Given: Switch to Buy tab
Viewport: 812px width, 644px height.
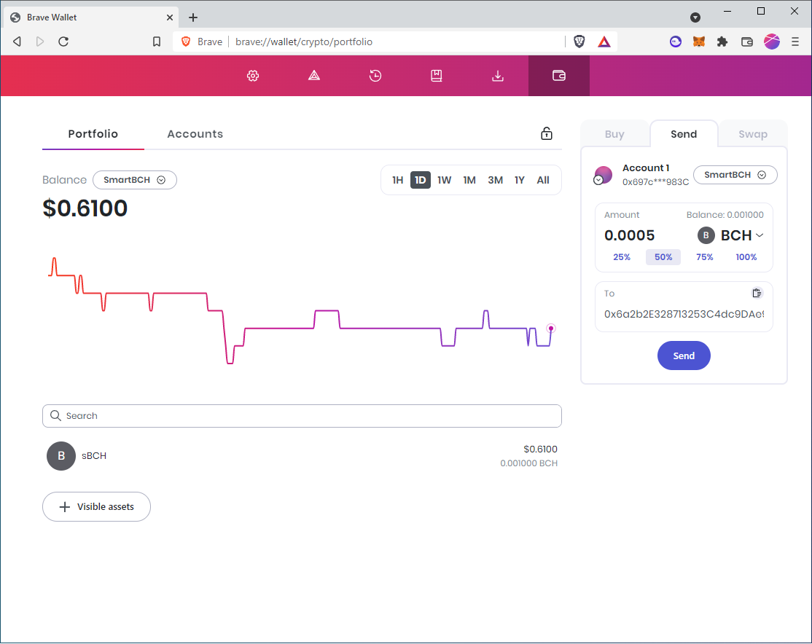Looking at the screenshot, I should click(x=614, y=134).
